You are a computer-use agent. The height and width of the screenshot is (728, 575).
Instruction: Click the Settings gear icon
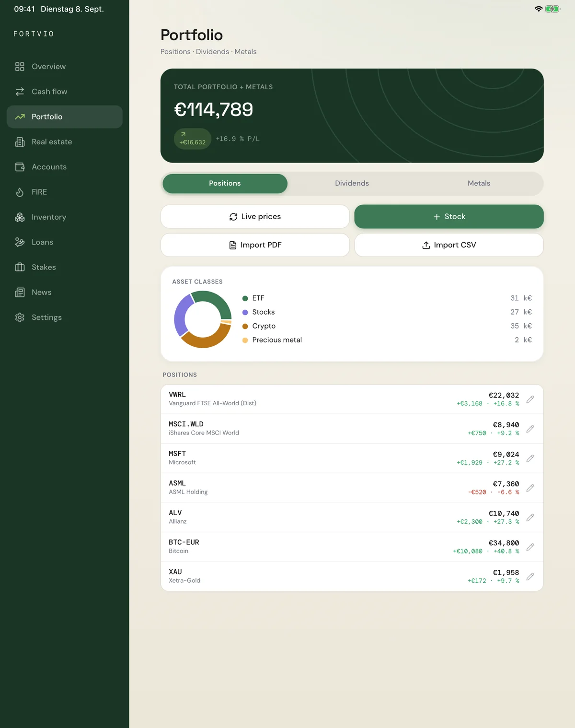[x=20, y=317]
